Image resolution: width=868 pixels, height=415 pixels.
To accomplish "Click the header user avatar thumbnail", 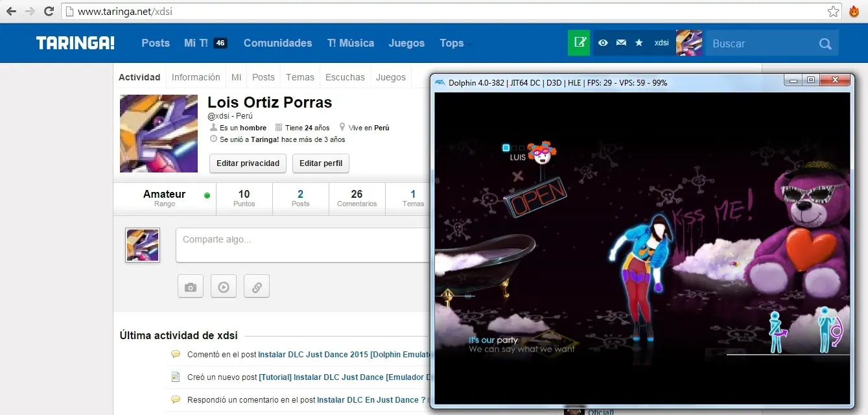I will 689,43.
